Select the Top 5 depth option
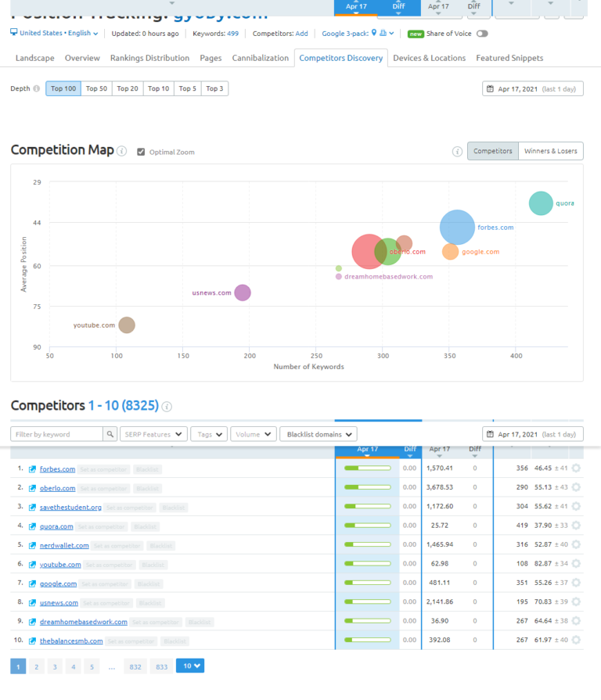This screenshot has height=700, width=601. tap(188, 88)
